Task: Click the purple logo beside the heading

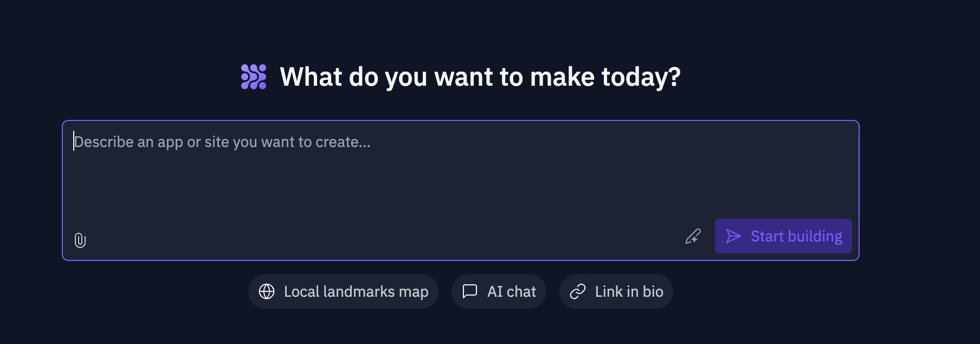Action: click(x=254, y=77)
